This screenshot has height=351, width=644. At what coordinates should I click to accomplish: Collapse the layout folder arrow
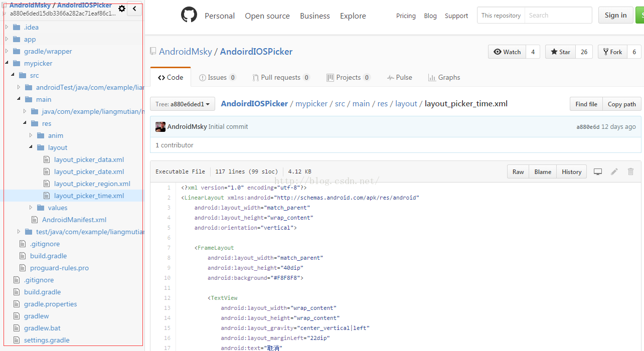tap(31, 147)
